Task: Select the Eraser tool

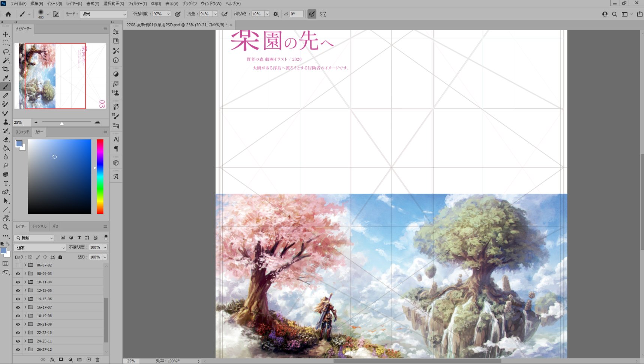Action: [6, 139]
